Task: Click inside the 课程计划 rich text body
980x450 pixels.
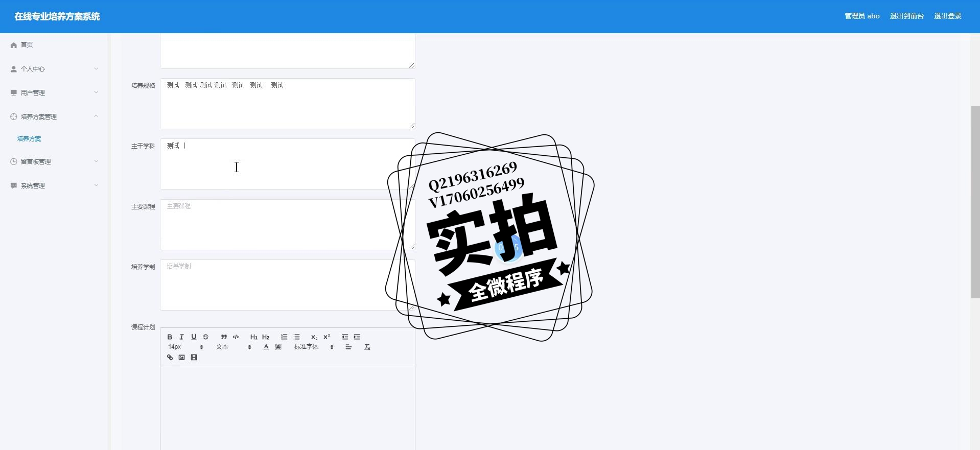Action: [288, 409]
